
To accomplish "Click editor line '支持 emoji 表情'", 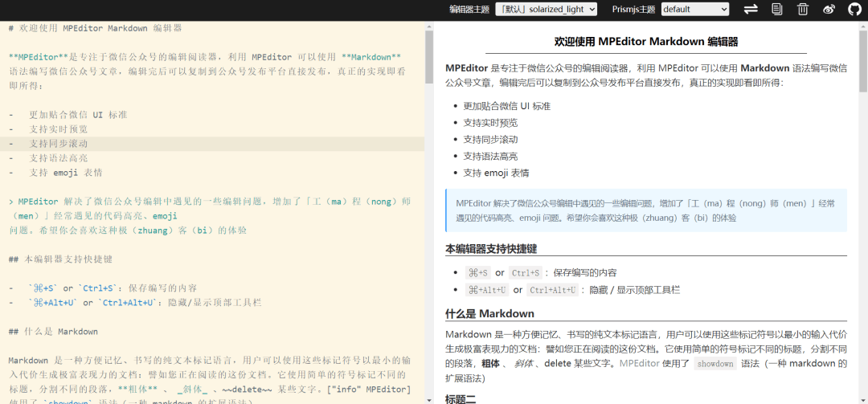I will [55, 172].
